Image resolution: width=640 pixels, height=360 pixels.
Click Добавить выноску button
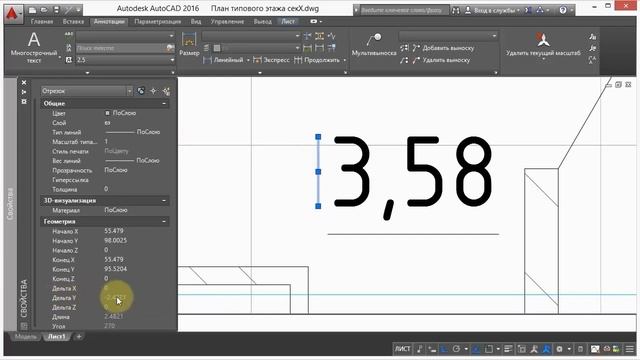(x=443, y=48)
